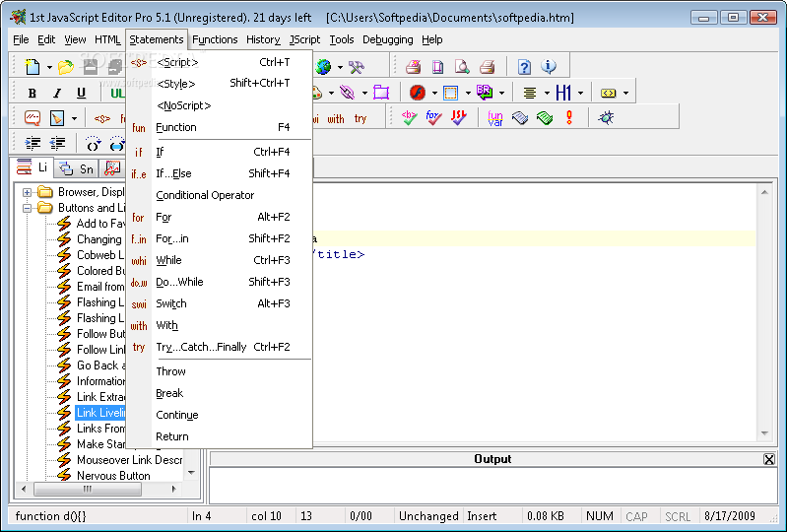Click the text alignment icon
The image size is (787, 532).
[530, 93]
